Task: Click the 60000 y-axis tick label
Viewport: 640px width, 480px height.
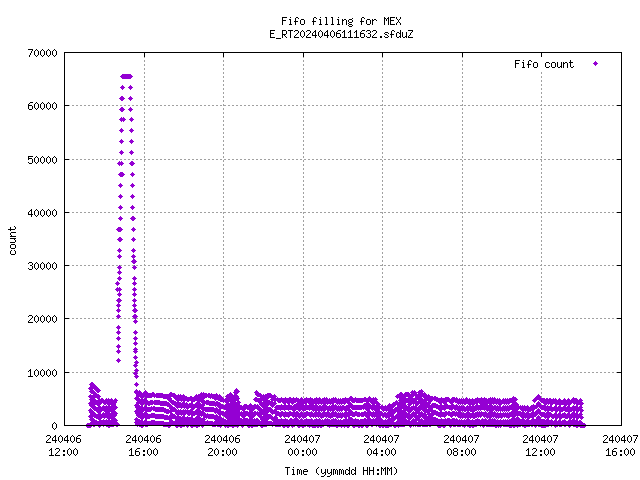Action: tap(42, 107)
